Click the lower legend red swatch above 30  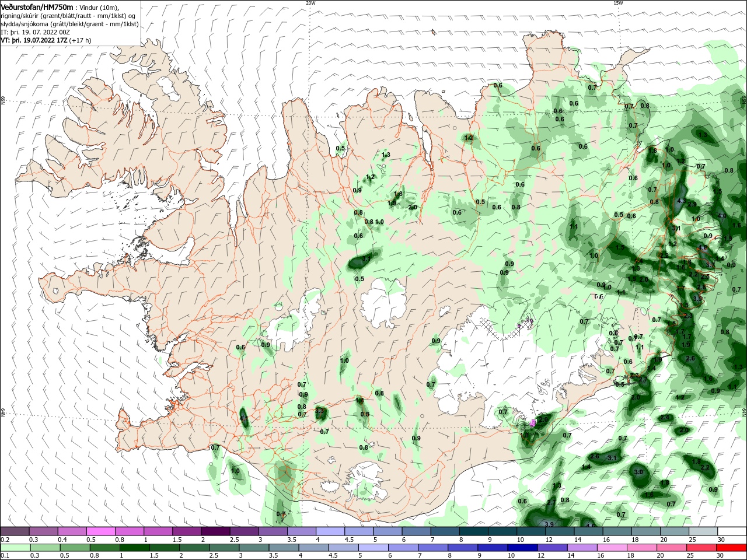coord(731,548)
